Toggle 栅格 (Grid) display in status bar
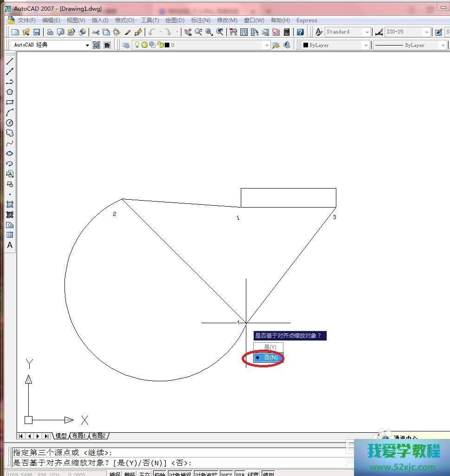 click(129, 474)
